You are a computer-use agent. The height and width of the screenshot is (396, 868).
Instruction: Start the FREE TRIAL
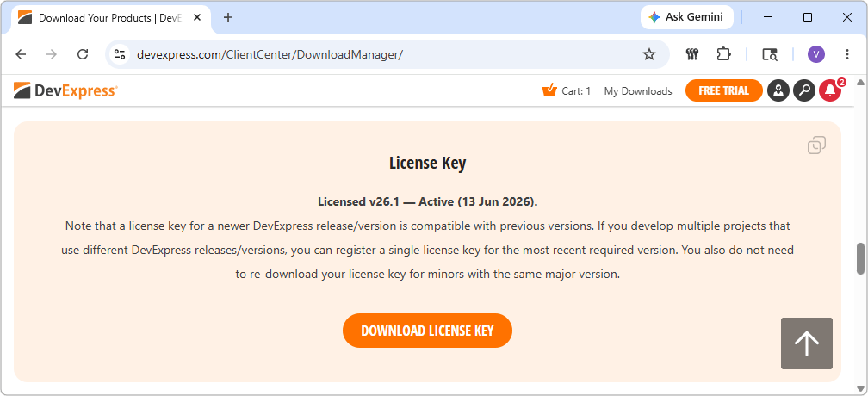point(723,90)
